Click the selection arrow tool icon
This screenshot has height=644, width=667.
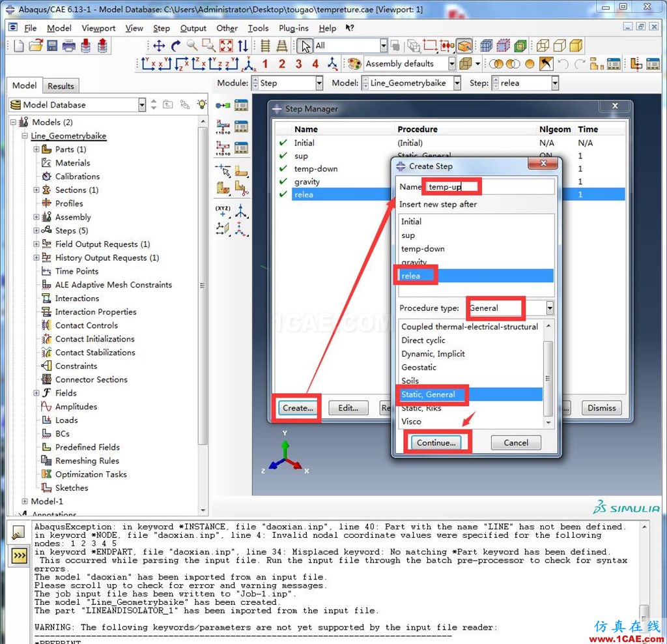pyautogui.click(x=305, y=46)
